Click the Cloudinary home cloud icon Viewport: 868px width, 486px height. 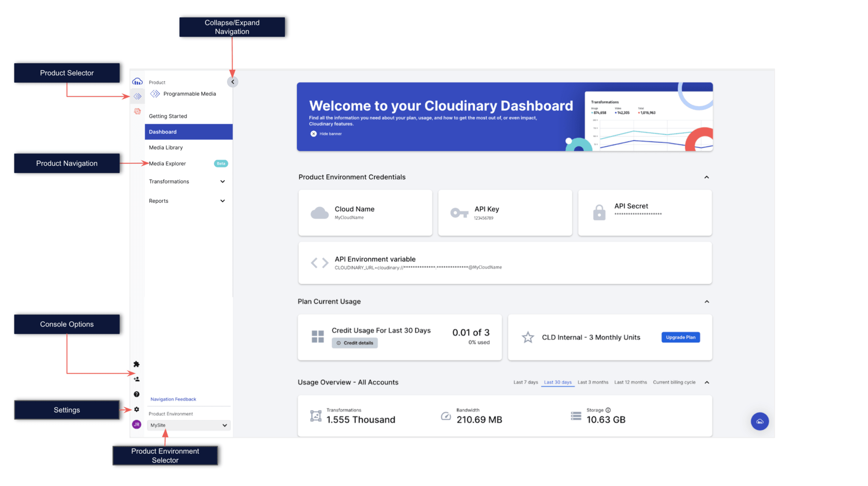coord(137,81)
